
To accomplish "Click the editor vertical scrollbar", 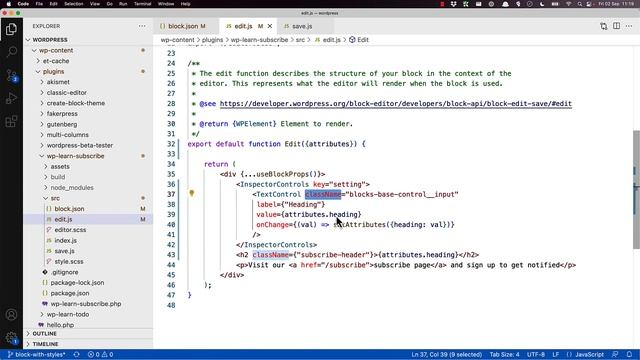I will click(x=636, y=189).
